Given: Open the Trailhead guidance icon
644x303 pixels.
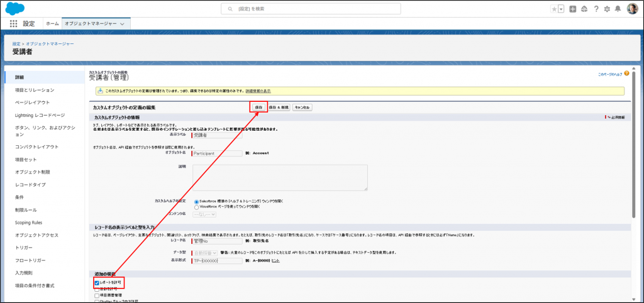Looking at the screenshot, I should click(x=584, y=9).
